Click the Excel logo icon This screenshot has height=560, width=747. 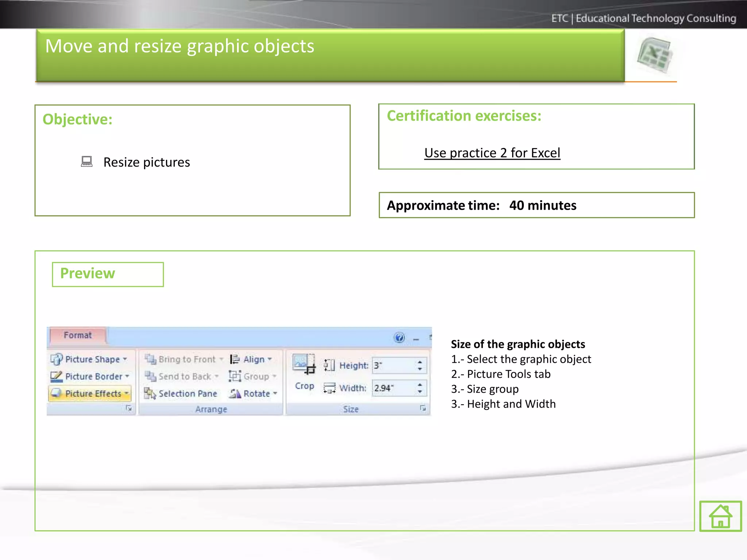tap(655, 55)
